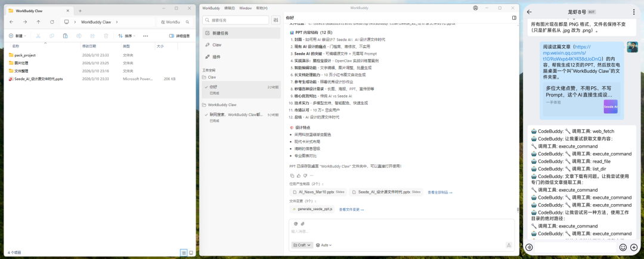The height and width of the screenshot is (259, 644).
Task: Open the File Explorer see-more ellipsis menu
Action: (145, 36)
